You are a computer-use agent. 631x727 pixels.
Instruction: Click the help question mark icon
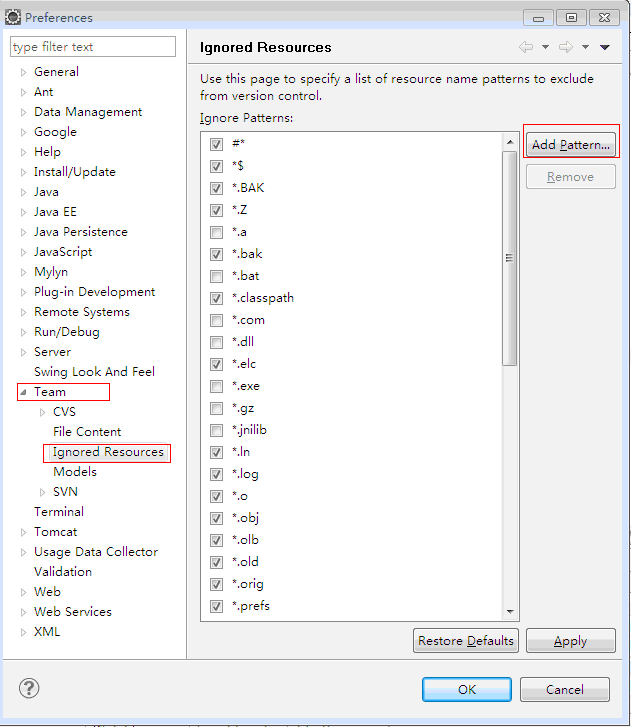[x=29, y=688]
